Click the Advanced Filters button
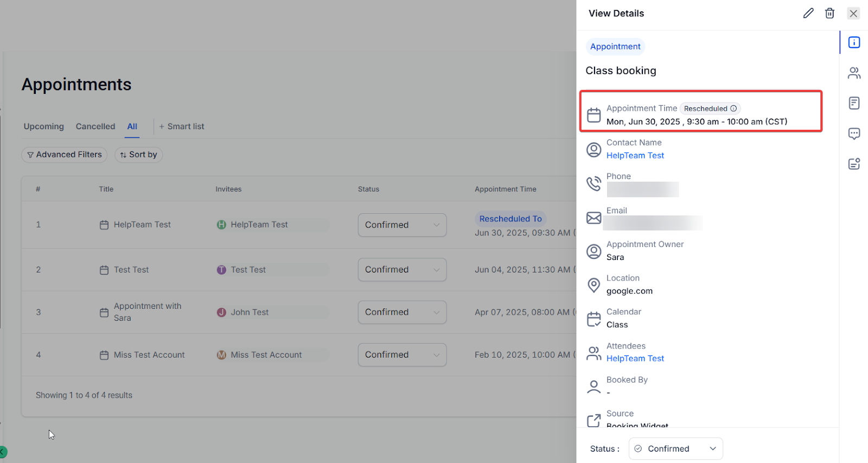The height and width of the screenshot is (463, 868). point(65,155)
